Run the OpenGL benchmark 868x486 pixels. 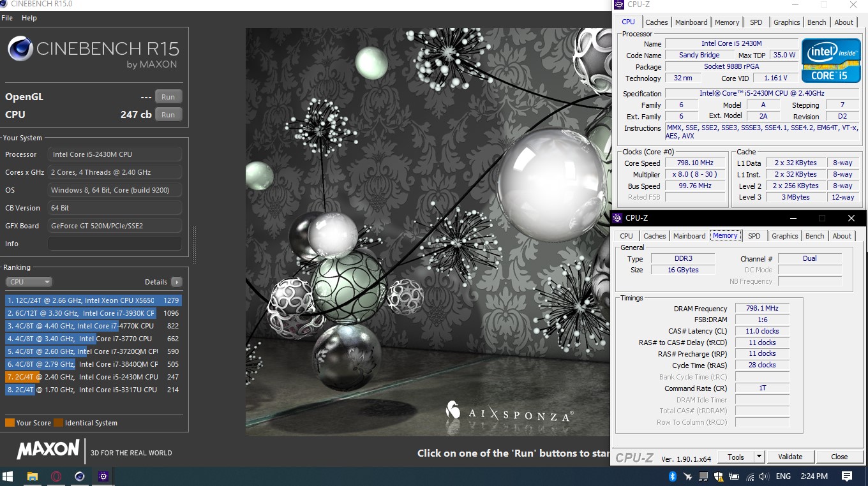click(x=168, y=97)
